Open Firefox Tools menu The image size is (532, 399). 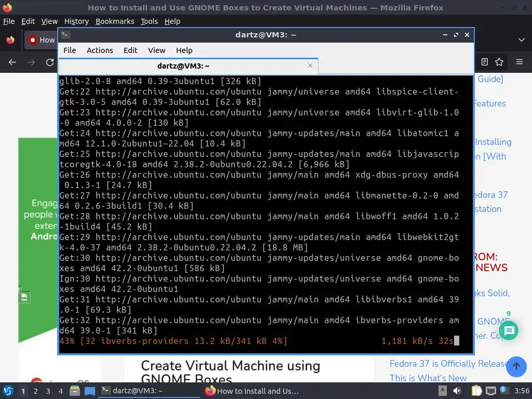pos(149,21)
